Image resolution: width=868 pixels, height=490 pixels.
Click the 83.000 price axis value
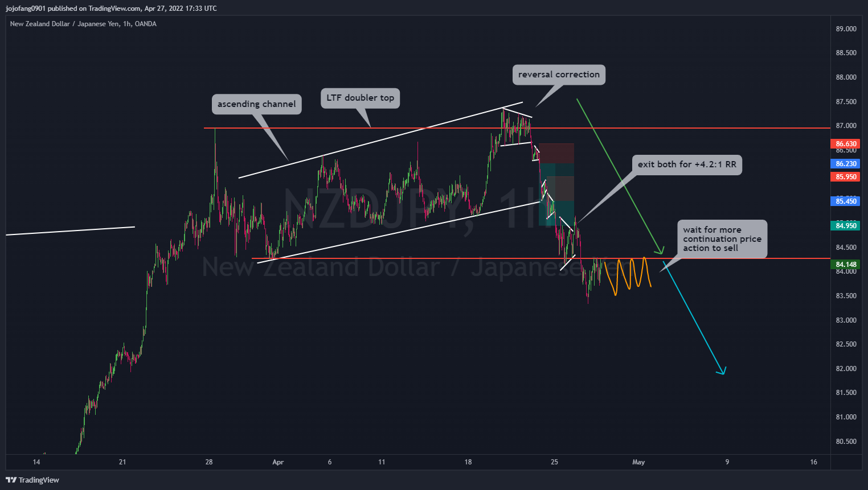coord(846,320)
